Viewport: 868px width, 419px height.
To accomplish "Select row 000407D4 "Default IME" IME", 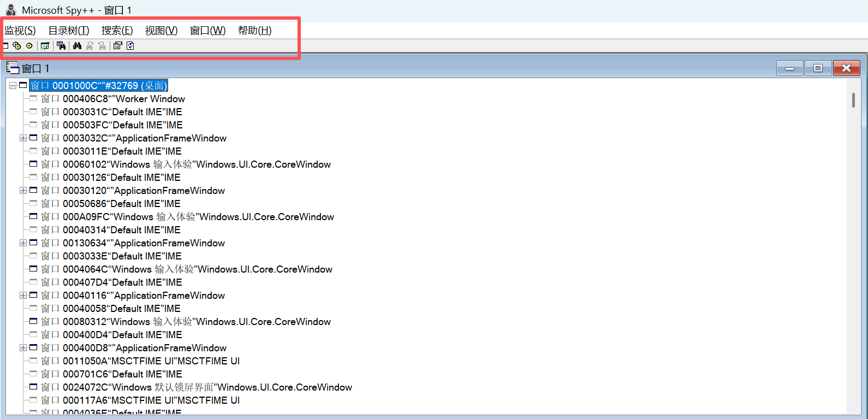I will (111, 282).
